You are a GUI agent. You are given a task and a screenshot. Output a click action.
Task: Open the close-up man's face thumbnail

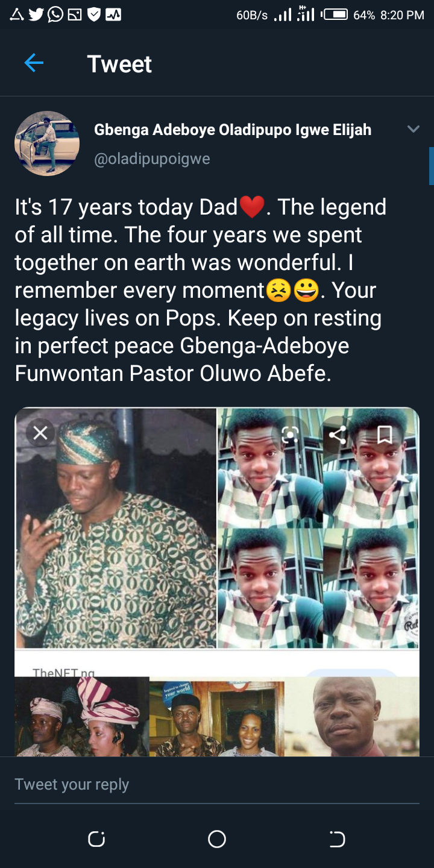(352, 716)
